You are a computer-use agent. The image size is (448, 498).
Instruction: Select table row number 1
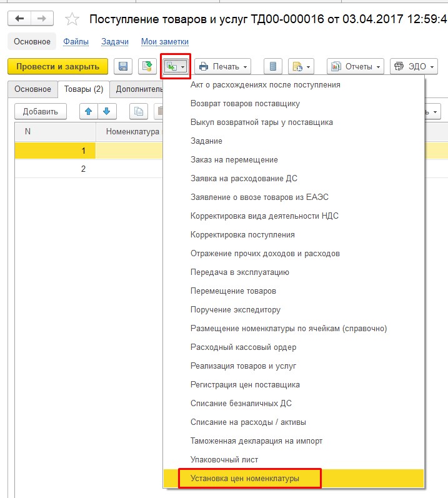89,150
